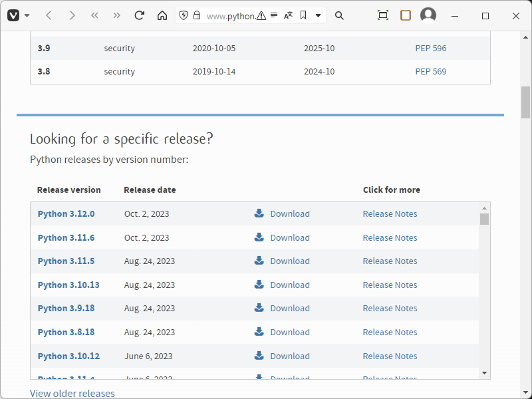Open the Vivaldi menu icon
532x399 pixels.
(13, 15)
